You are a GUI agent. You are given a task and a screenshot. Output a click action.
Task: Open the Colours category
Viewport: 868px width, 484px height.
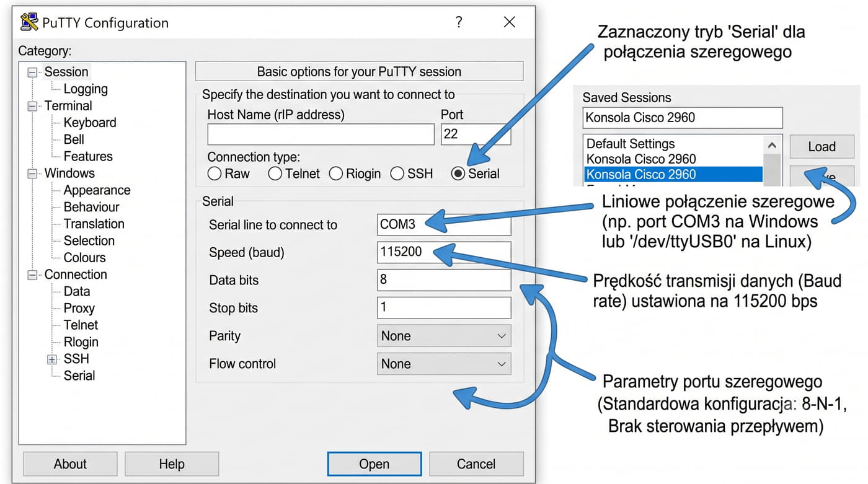85,258
